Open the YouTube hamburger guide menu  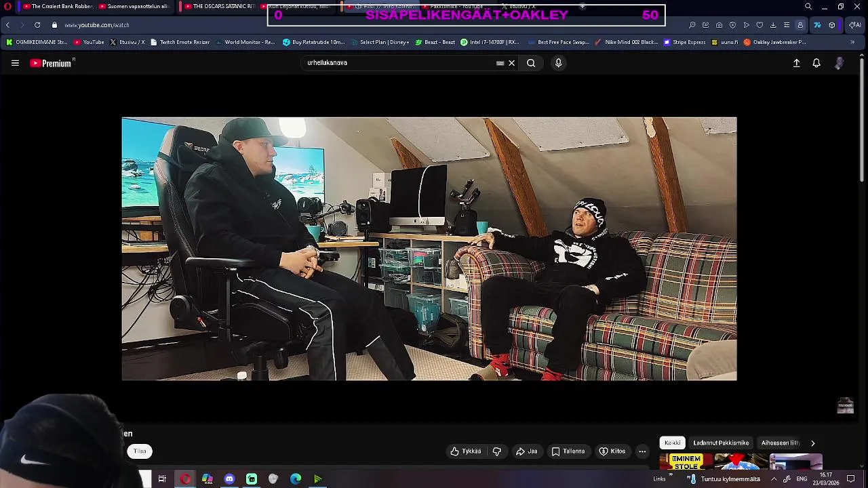click(15, 63)
